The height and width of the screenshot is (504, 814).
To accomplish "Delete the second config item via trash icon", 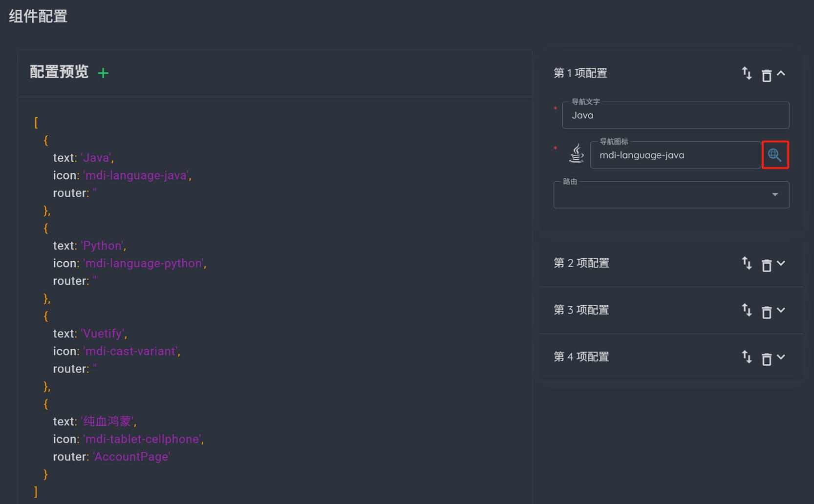I will pyautogui.click(x=766, y=265).
